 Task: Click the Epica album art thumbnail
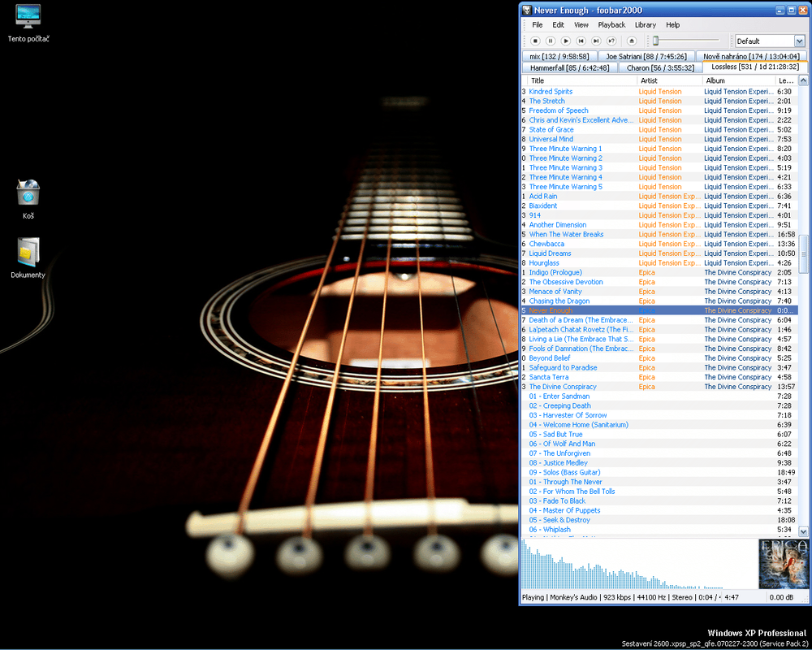pos(783,564)
